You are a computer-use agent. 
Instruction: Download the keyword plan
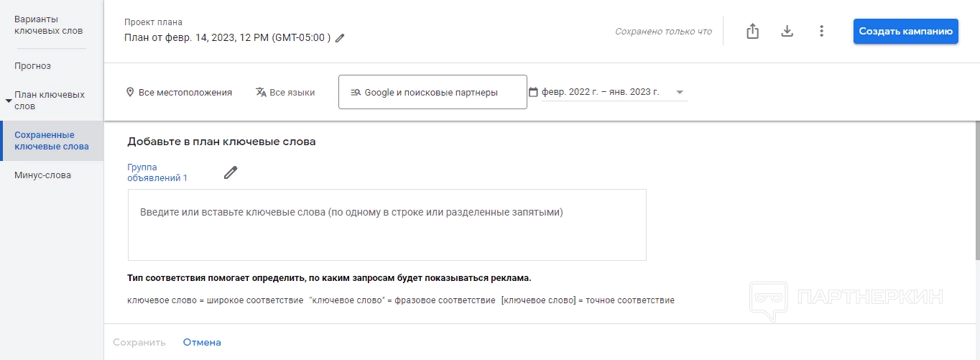click(x=787, y=32)
